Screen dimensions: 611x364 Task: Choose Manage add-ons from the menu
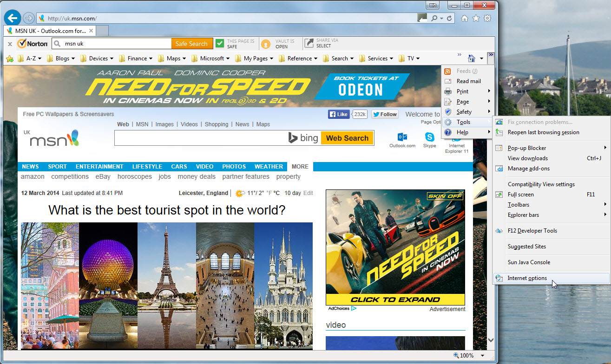coord(552,169)
